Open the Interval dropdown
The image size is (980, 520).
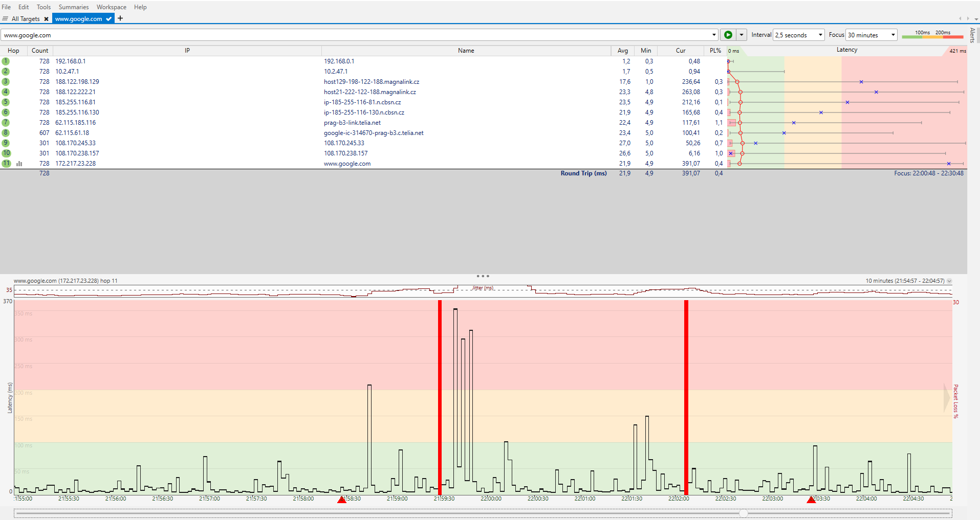[798, 35]
